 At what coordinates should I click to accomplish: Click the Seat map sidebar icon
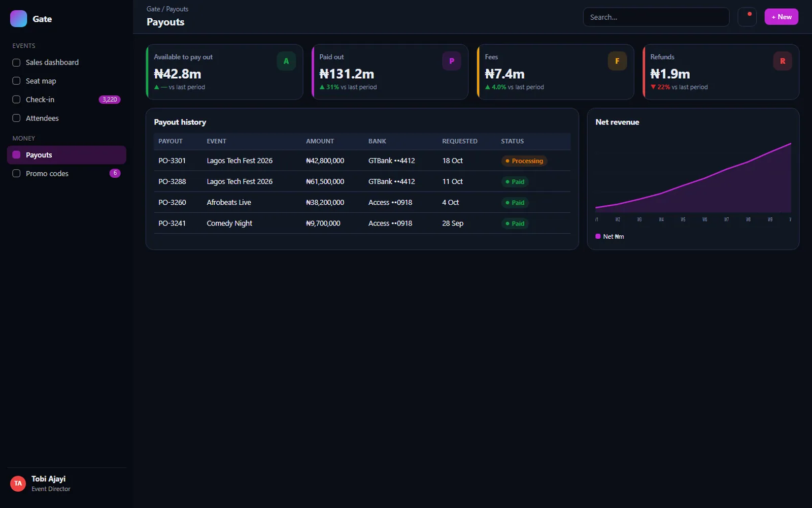(x=16, y=81)
